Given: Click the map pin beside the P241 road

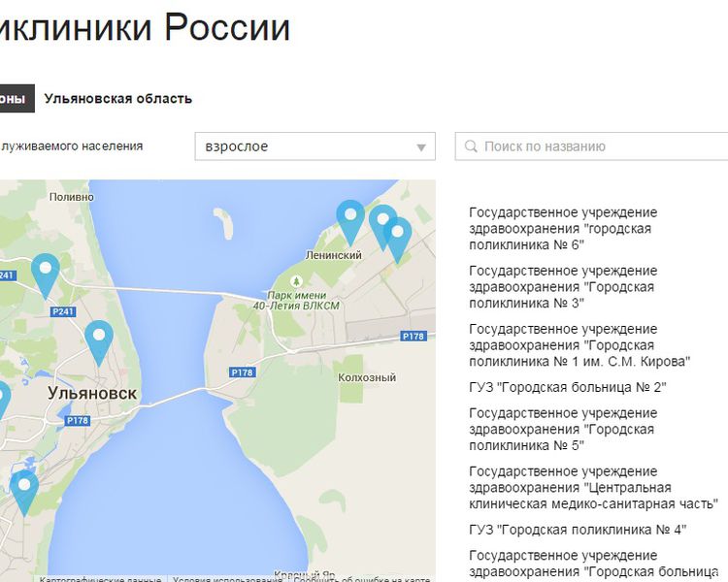Looking at the screenshot, I should 45,272.
